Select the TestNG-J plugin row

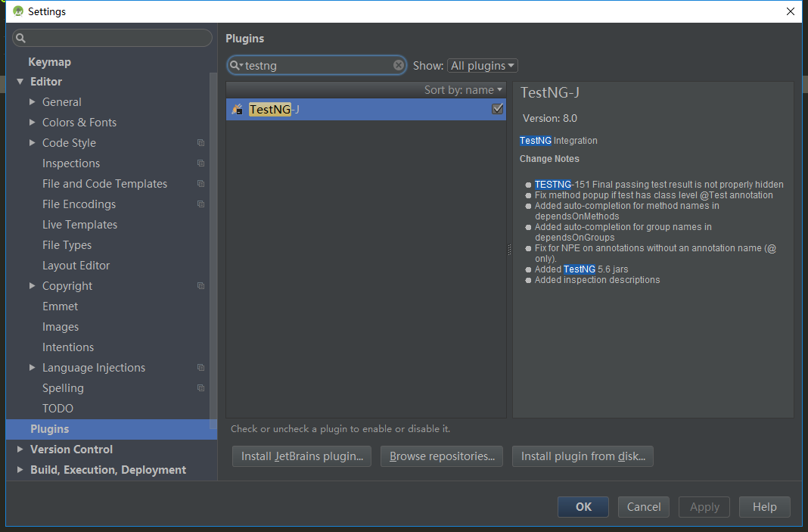coord(366,109)
